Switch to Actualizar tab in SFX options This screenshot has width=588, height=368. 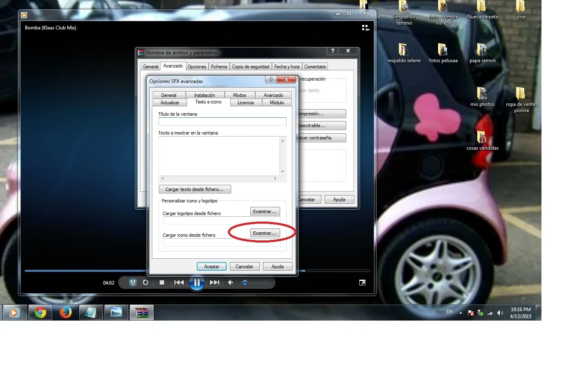(x=169, y=103)
